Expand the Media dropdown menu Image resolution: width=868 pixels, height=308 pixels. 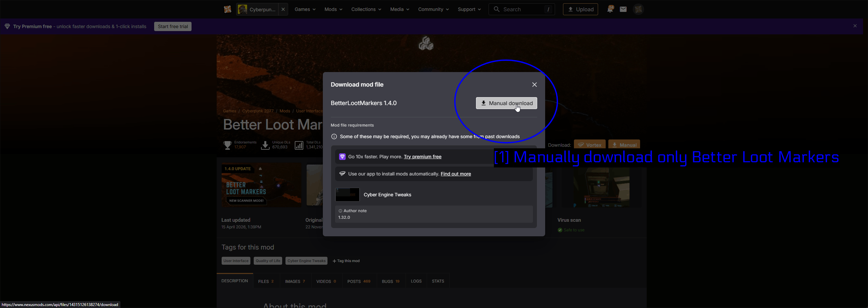click(400, 10)
